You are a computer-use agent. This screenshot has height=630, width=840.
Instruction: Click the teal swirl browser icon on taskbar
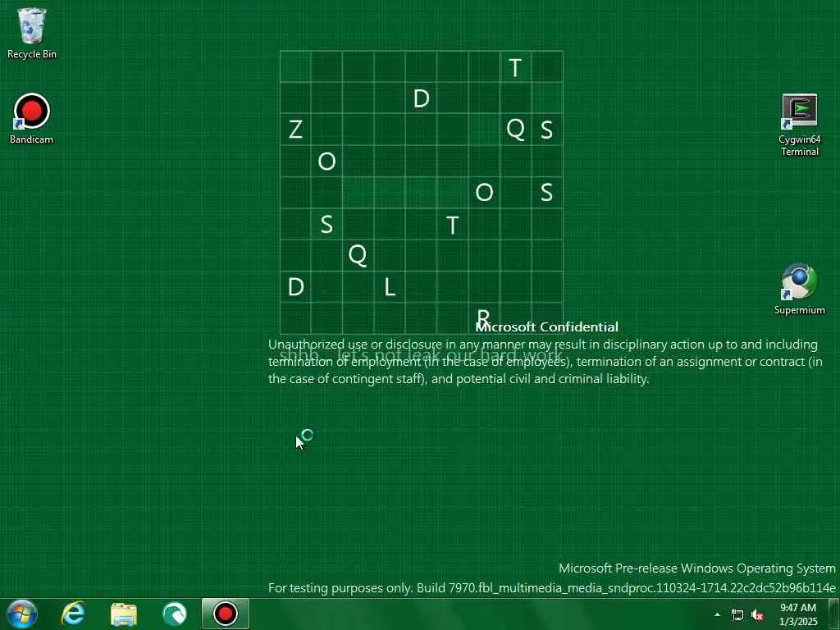pyautogui.click(x=175, y=614)
